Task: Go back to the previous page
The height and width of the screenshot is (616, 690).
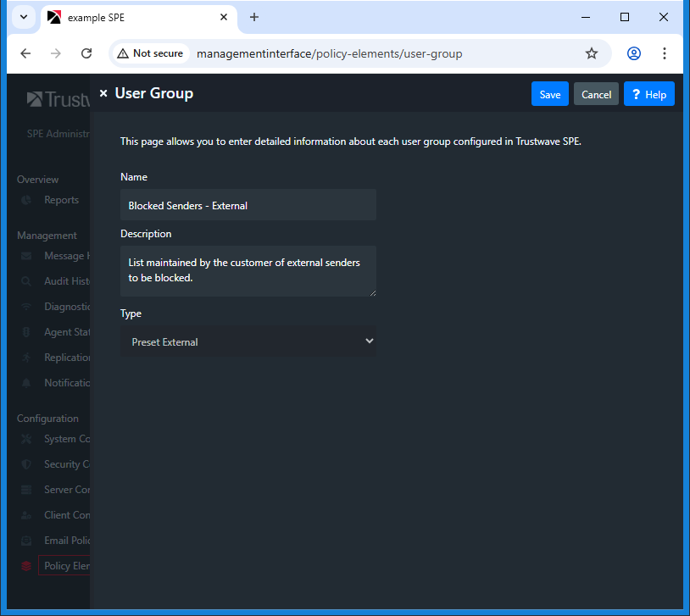Action: (x=25, y=53)
